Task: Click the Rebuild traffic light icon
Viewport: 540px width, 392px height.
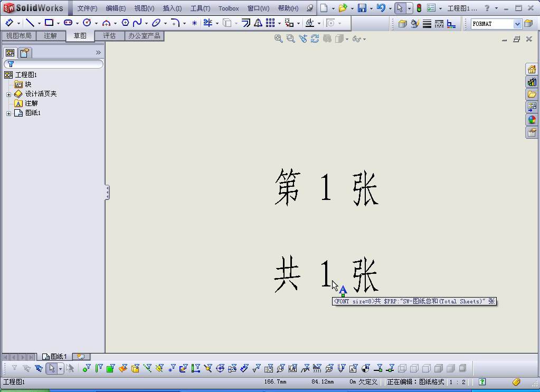Action: point(419,8)
